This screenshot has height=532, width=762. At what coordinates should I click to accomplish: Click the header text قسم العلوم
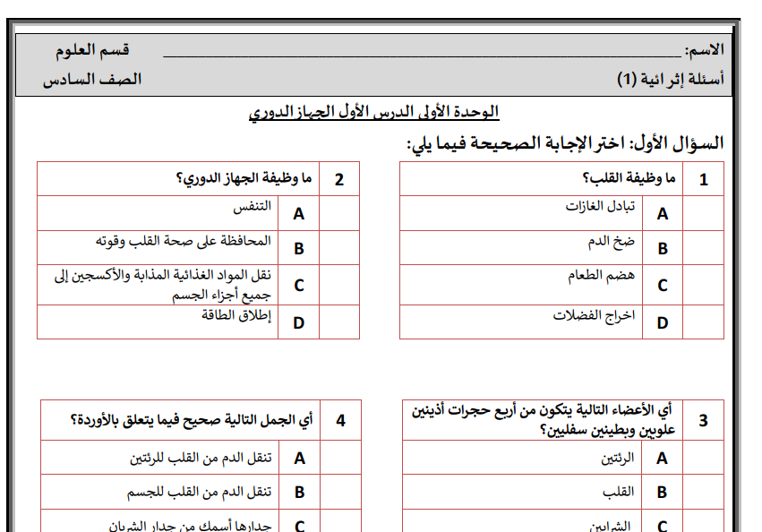coord(92,51)
